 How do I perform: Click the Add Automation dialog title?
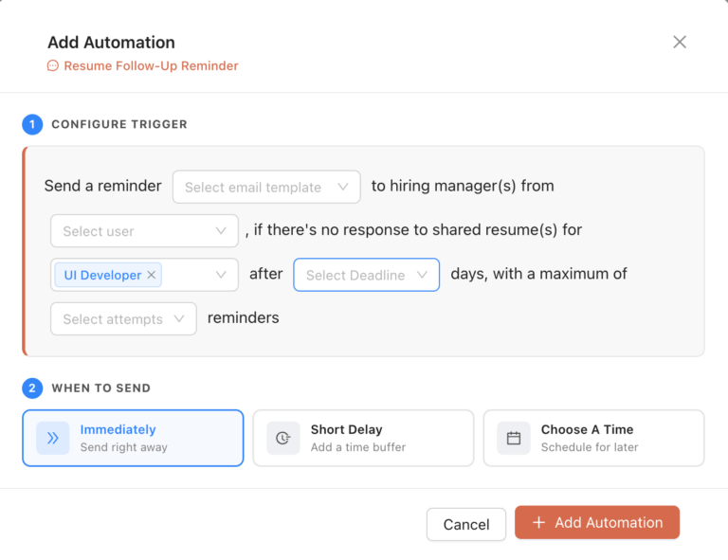pos(112,43)
